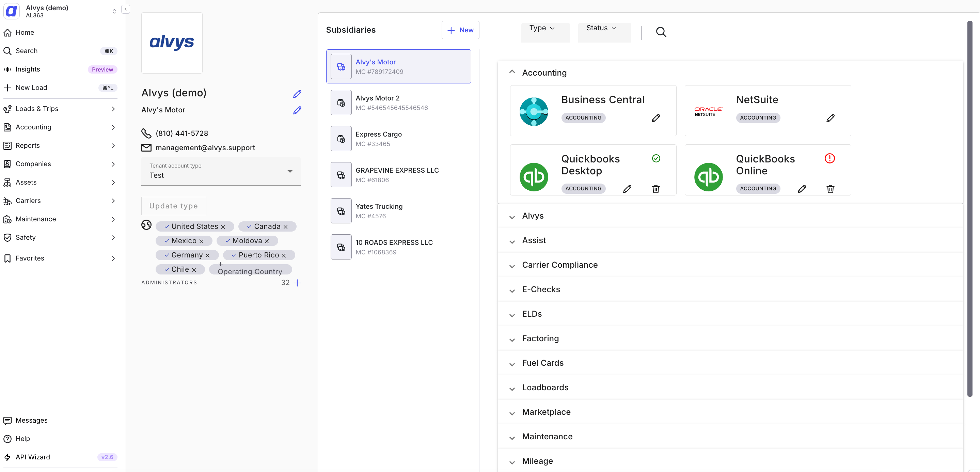This screenshot has height=472, width=980.
Task: Expand the ELDs section
Action: click(512, 315)
